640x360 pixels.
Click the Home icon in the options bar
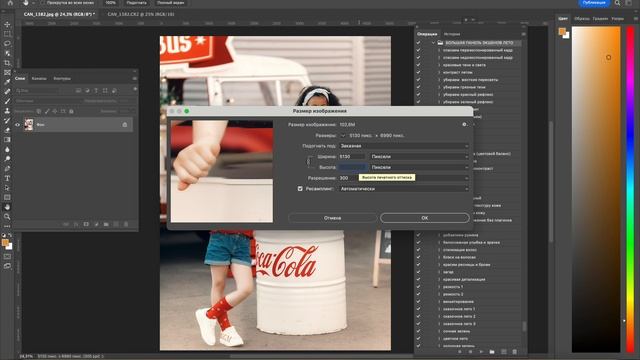[x=10, y=3]
